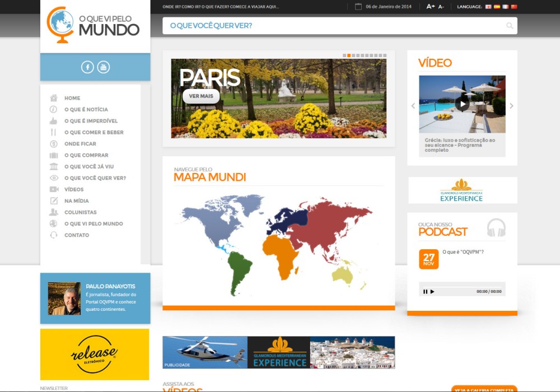Play the Grécia video thumbnail
This screenshot has height=392, width=560.
coord(462,104)
